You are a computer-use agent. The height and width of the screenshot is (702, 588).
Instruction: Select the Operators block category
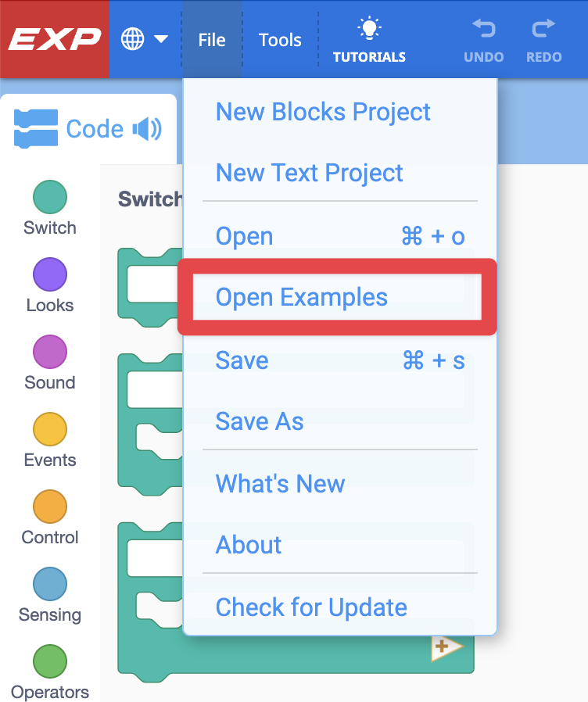pos(49,671)
